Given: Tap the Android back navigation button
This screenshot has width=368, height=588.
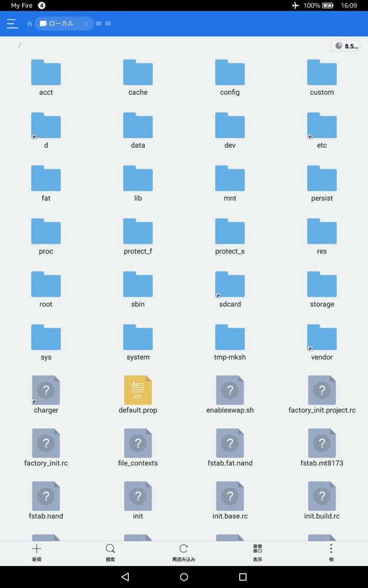Looking at the screenshot, I should point(125,577).
